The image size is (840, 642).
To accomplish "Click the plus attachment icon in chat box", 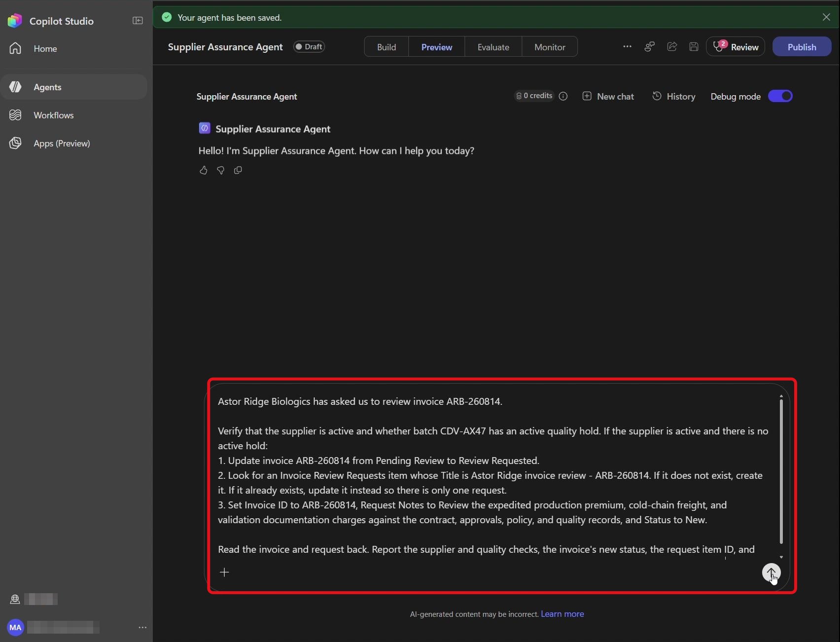I will point(224,572).
